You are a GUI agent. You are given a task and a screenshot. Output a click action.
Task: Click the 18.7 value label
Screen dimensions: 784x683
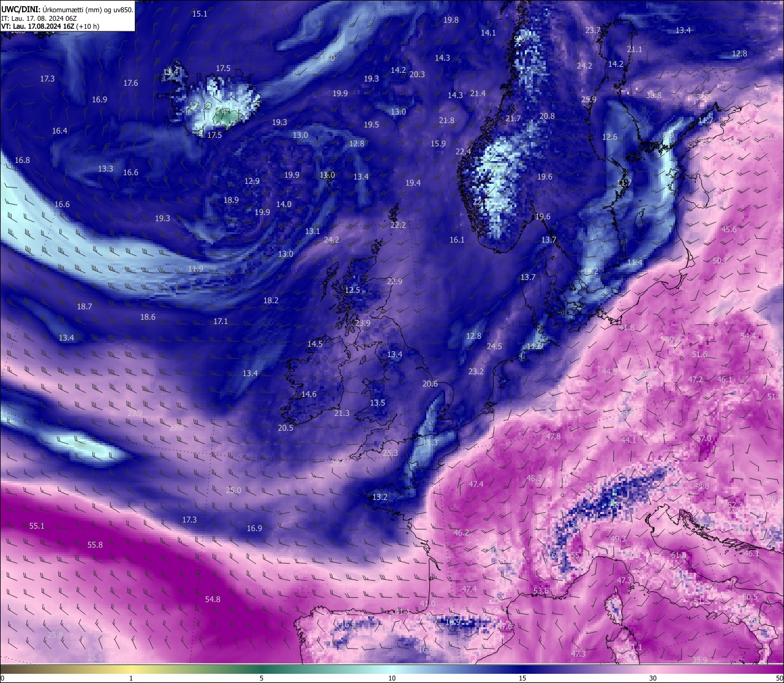[x=85, y=306]
